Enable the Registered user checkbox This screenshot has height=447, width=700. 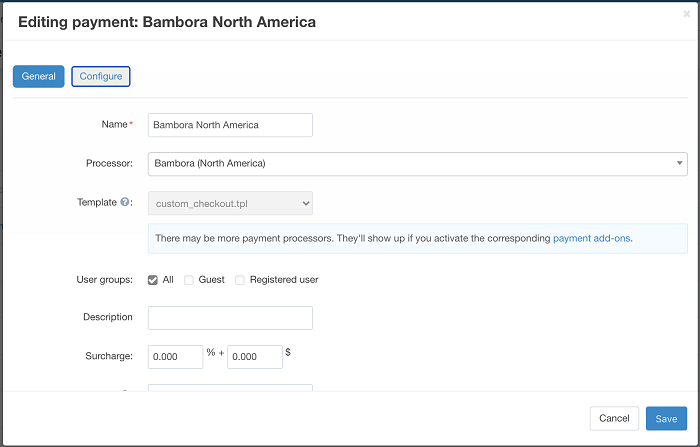[240, 280]
